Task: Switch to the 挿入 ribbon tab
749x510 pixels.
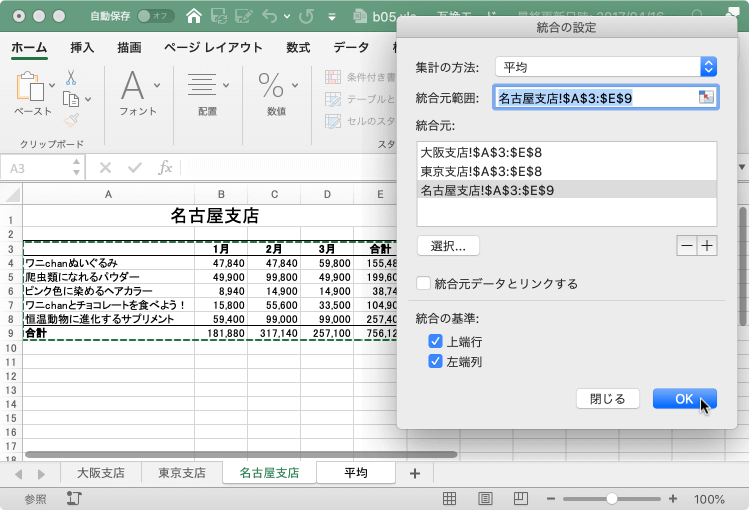Action: (82, 47)
